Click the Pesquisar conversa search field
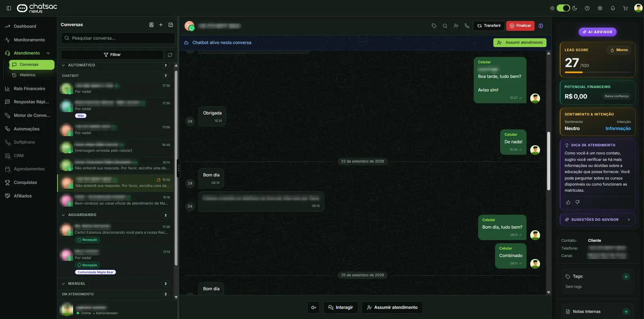644x319 pixels. click(118, 38)
